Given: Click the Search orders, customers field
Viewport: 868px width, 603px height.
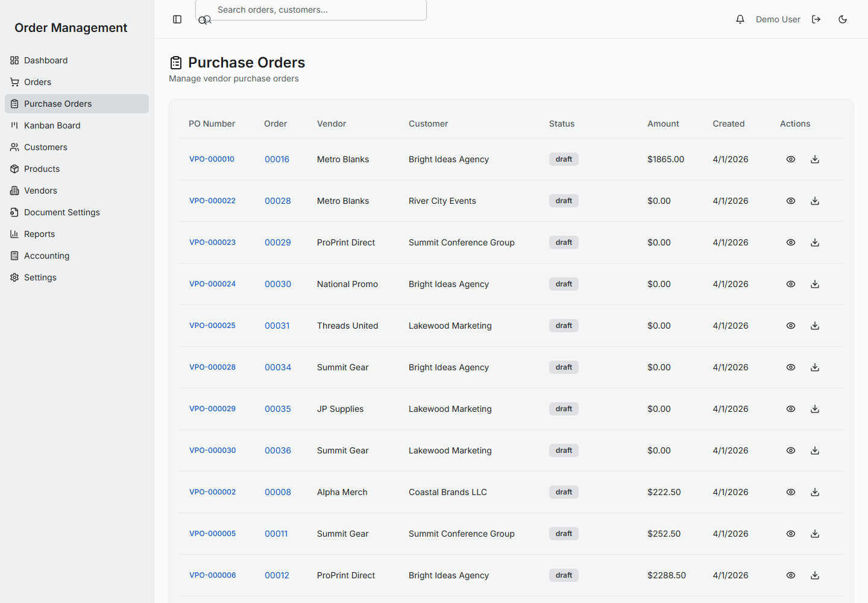Looking at the screenshot, I should point(311,10).
